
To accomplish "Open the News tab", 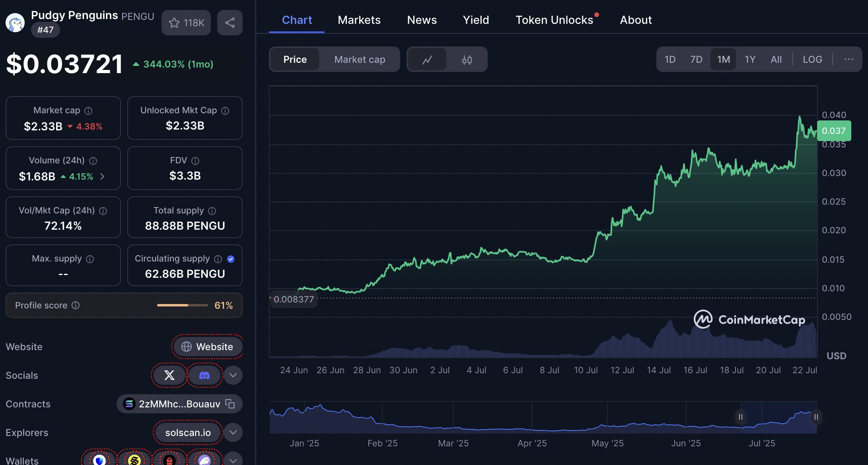I will pos(422,20).
